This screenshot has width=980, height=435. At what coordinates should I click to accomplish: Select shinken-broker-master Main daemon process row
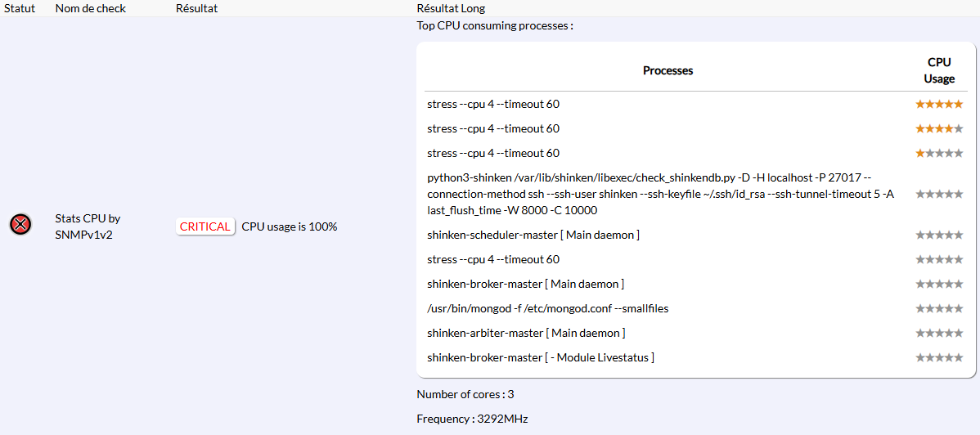(x=525, y=284)
